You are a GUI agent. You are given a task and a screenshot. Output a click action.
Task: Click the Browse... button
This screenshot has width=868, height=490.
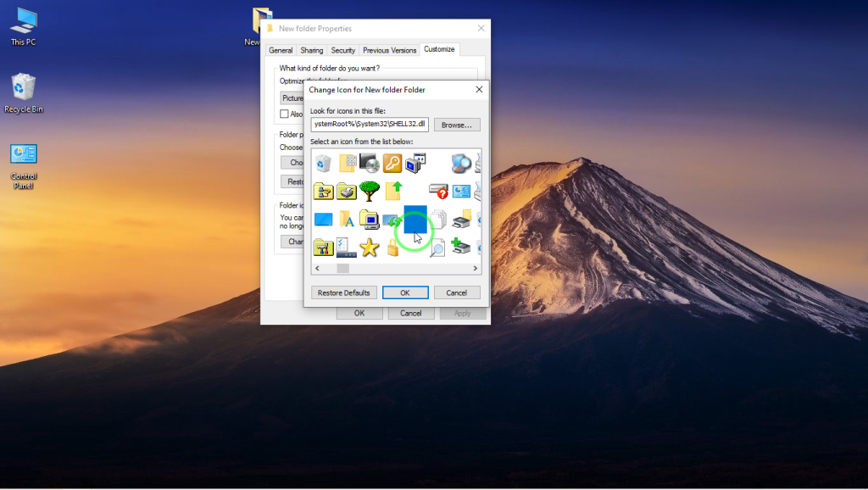(457, 125)
